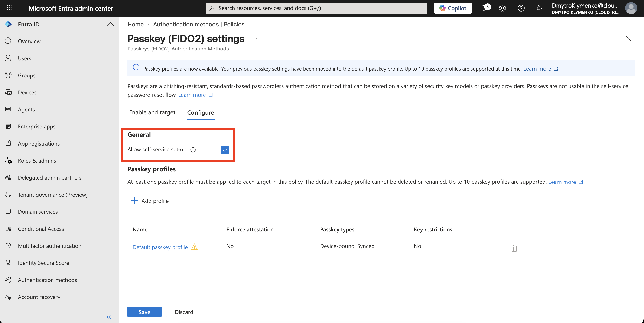The width and height of the screenshot is (644, 323).
Task: Click the Save button
Action: [x=144, y=312]
